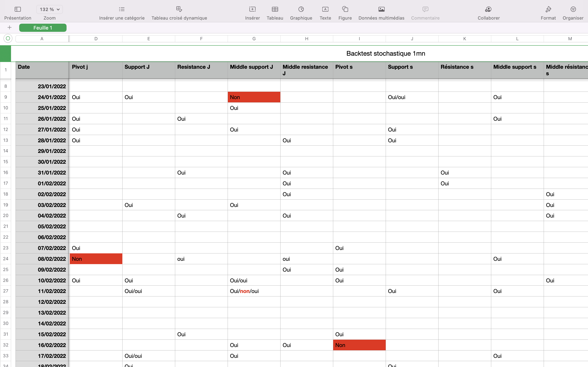Click the table selection circle handle

[x=8, y=38]
